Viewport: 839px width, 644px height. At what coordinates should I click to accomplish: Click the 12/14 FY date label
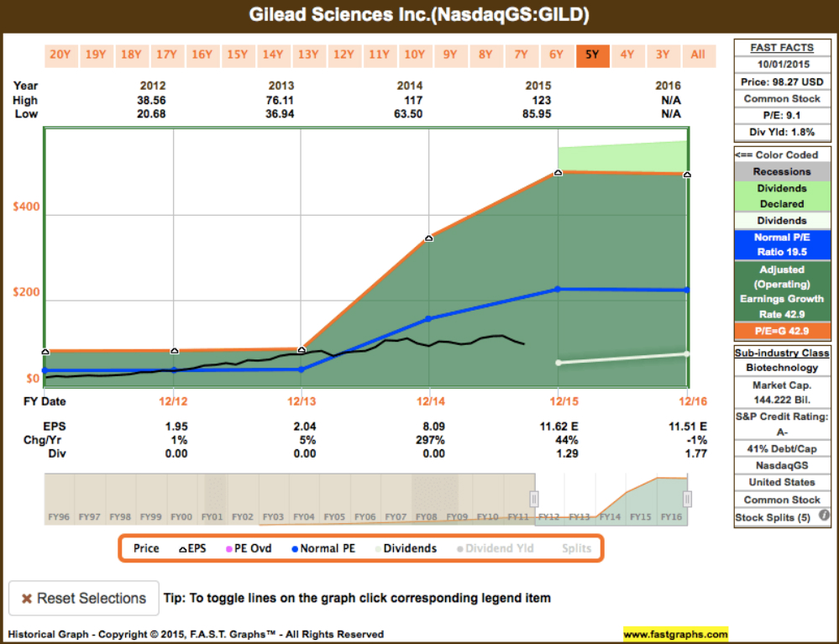pos(431,401)
